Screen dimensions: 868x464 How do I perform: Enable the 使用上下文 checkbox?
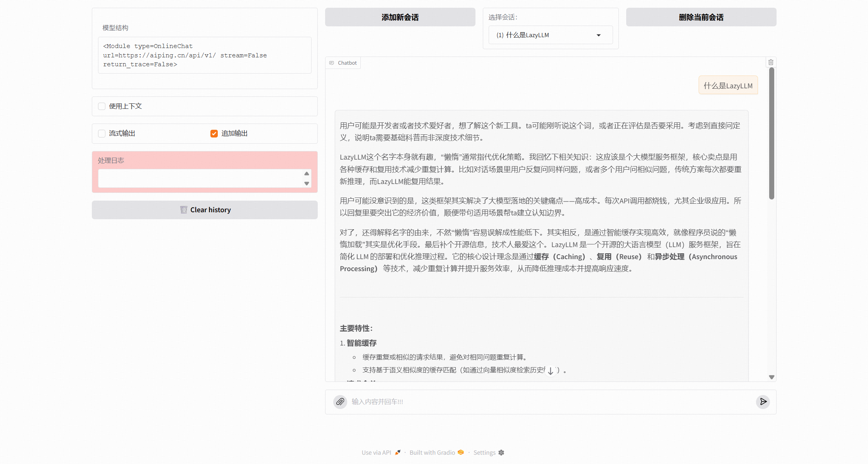[102, 106]
